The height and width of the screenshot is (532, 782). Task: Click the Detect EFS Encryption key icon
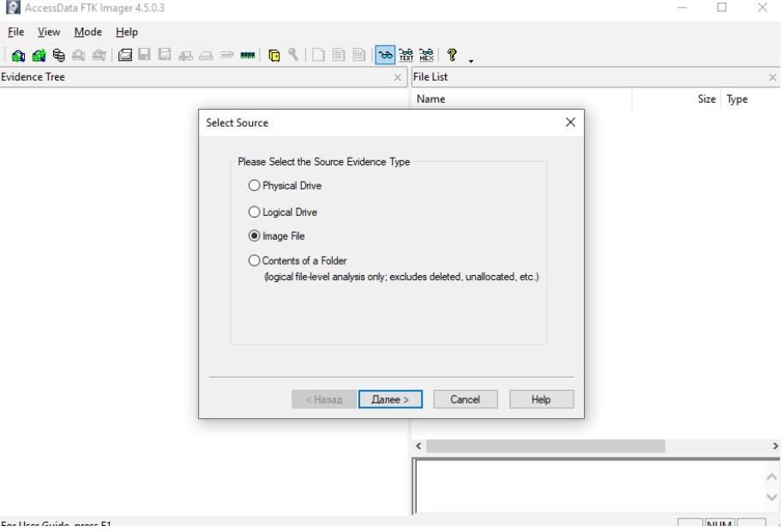point(293,55)
